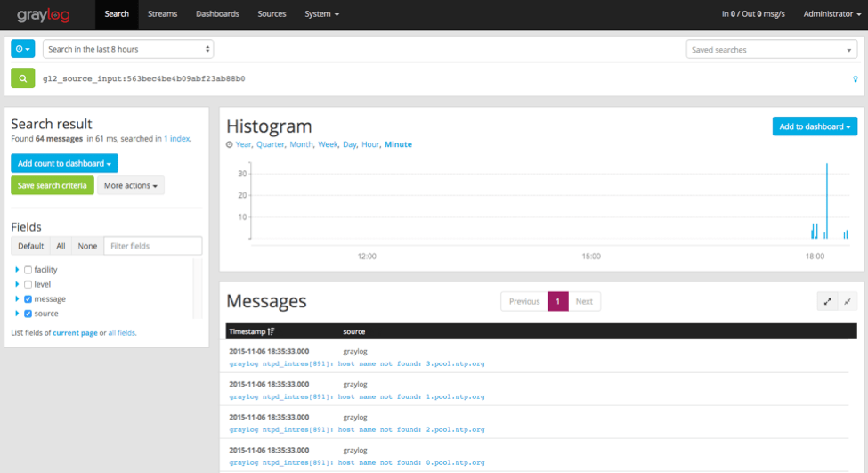Enable the level field checkbox
868x473 pixels.
28,284
